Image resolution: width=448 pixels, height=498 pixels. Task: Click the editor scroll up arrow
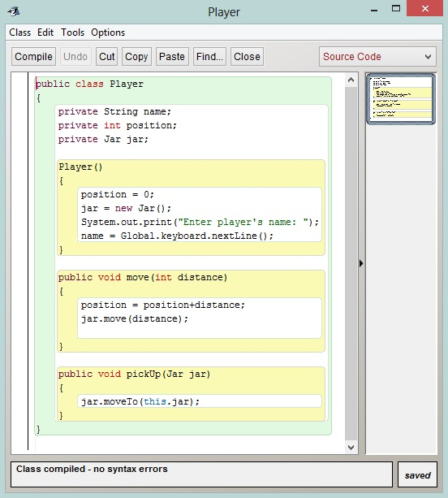[x=351, y=80]
